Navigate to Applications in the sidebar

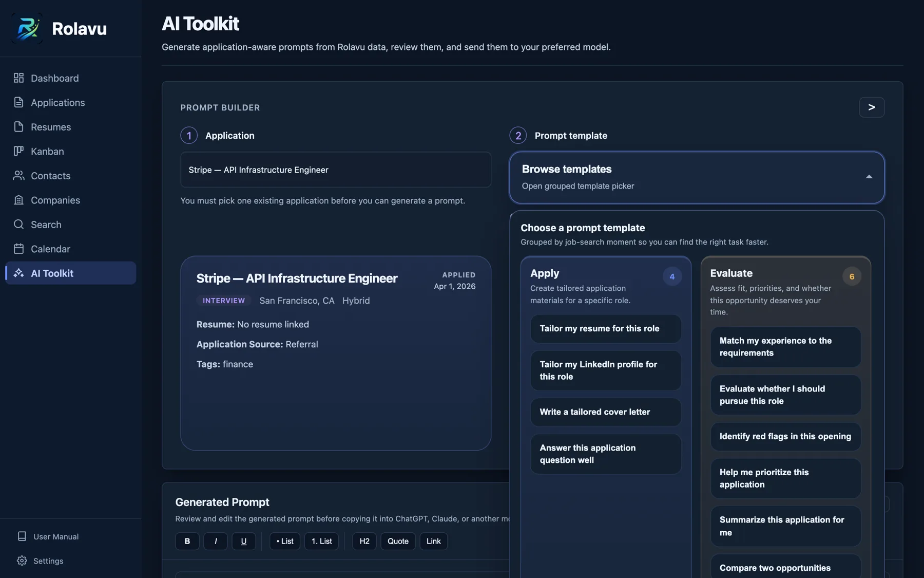[x=57, y=102]
